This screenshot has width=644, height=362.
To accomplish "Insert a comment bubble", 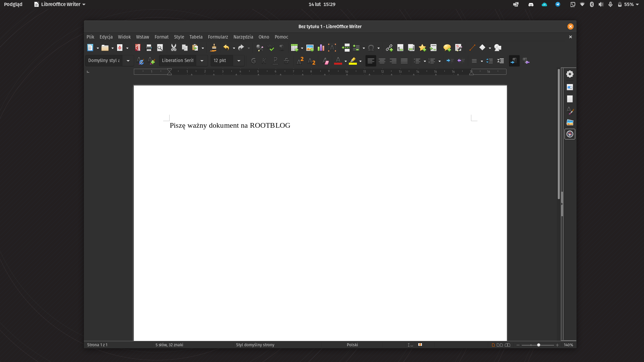I will (446, 48).
